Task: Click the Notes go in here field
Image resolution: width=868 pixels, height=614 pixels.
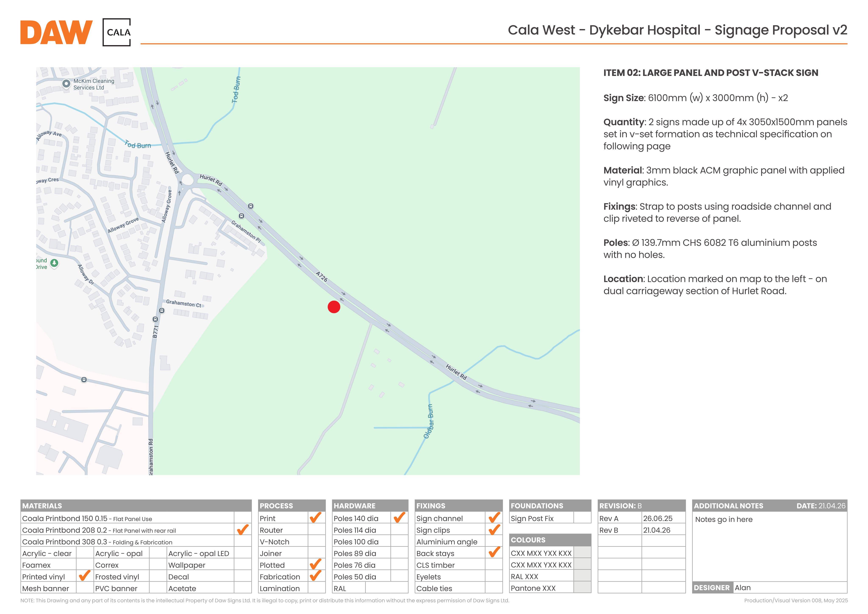Action: (x=769, y=546)
